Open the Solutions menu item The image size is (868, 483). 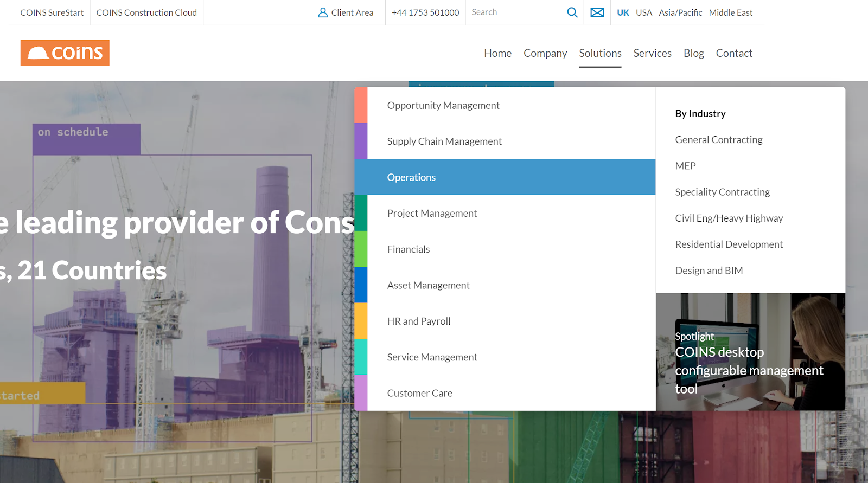(x=600, y=53)
